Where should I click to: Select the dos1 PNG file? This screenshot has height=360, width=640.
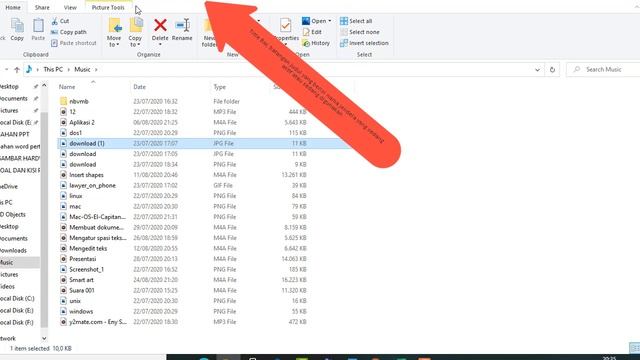click(76, 133)
